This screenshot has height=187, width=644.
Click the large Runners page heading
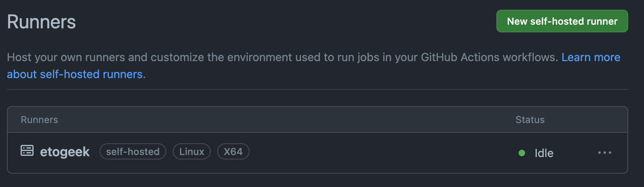41,22
